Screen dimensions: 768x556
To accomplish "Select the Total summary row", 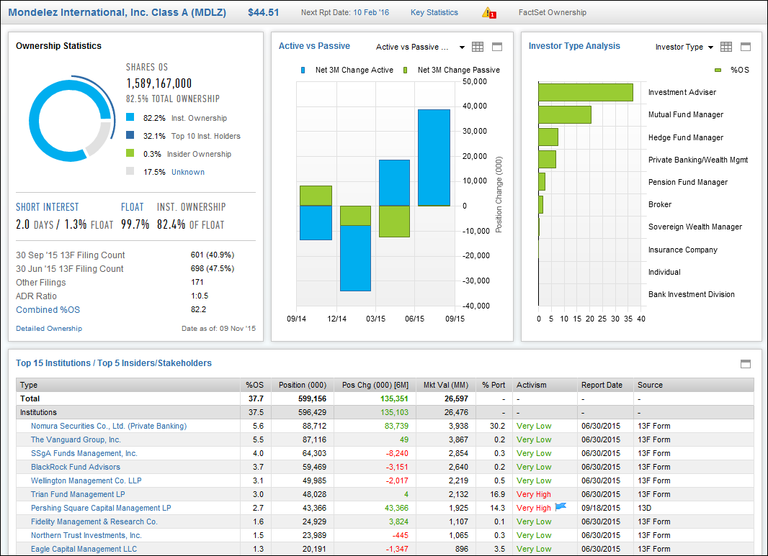I will pyautogui.click(x=385, y=399).
